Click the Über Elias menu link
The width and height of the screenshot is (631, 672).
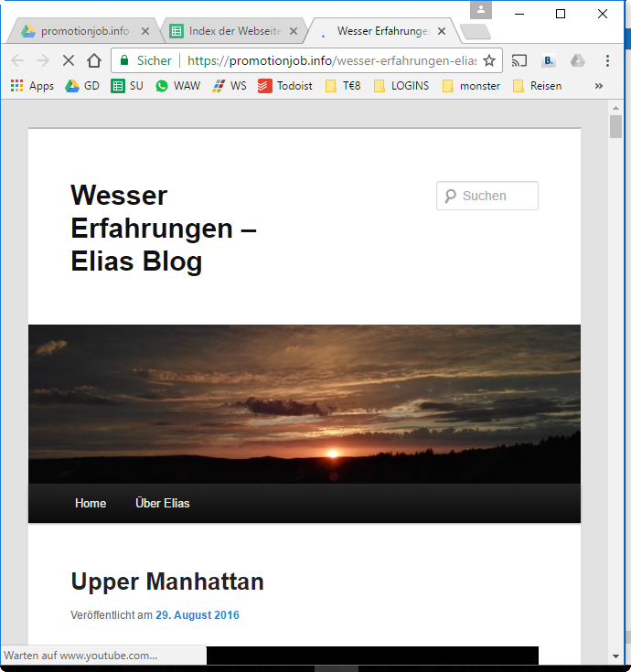pyautogui.click(x=162, y=504)
